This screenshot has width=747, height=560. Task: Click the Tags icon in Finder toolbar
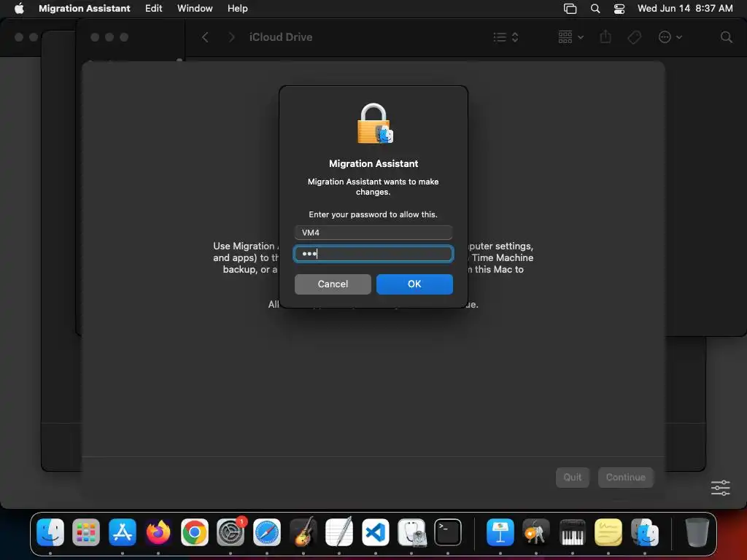pyautogui.click(x=634, y=37)
